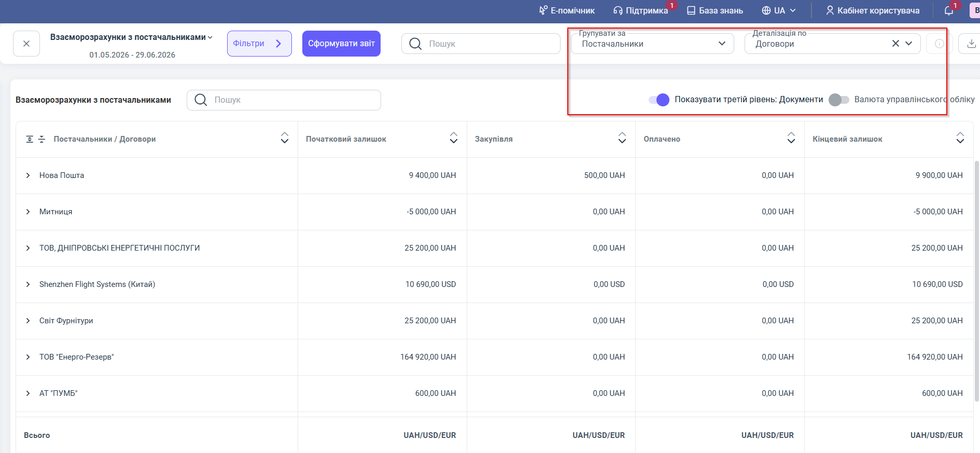Viewport: 980px width, 453px height.
Task: Expand the Деталізація по dropdown arrow
Action: click(909, 44)
